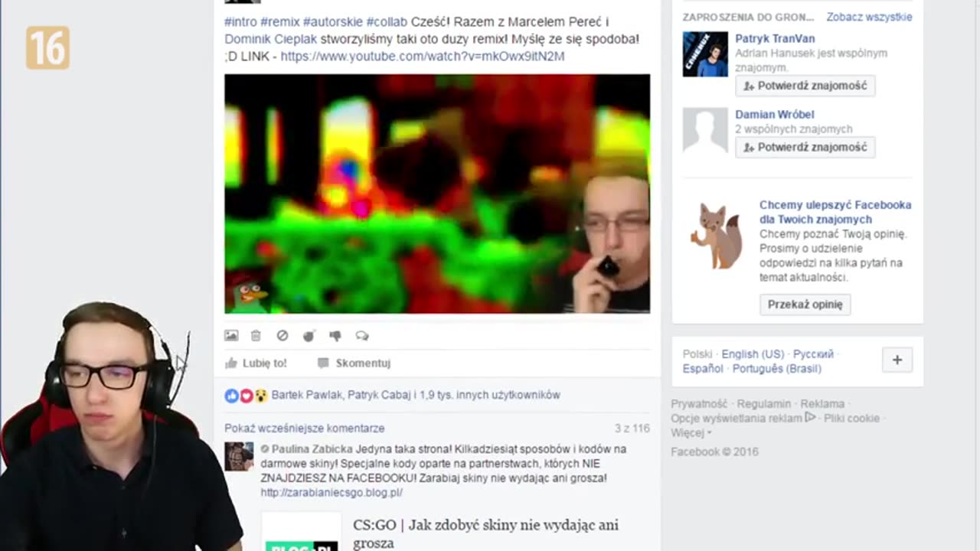This screenshot has height=551, width=980.
Task: Click the red heart reaction icon
Action: pos(246,396)
